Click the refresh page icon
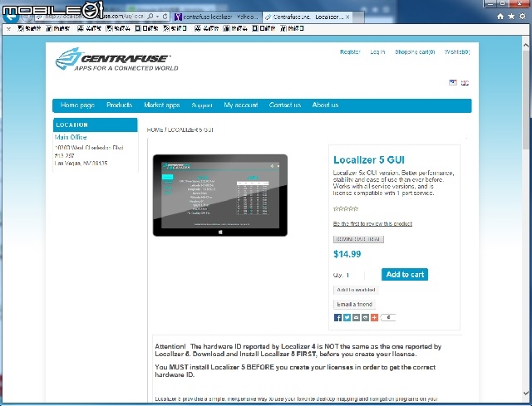This screenshot has width=532, height=406. pos(165,17)
